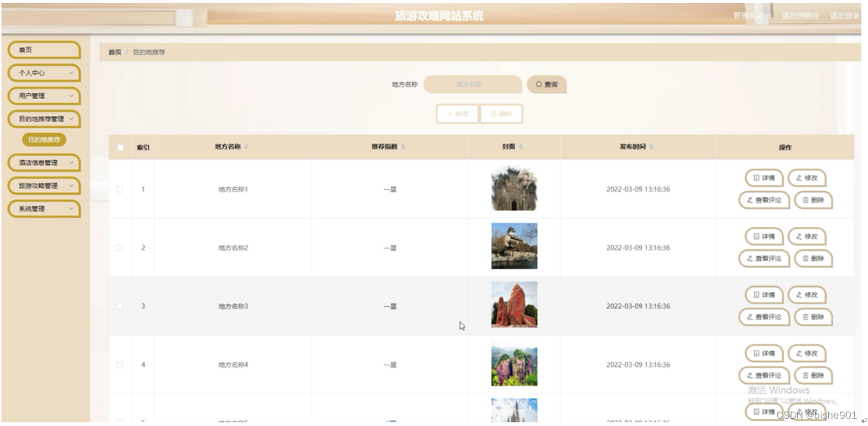Click the 地方名称2 name cell
Screen dimensions: 868x426
tap(233, 248)
